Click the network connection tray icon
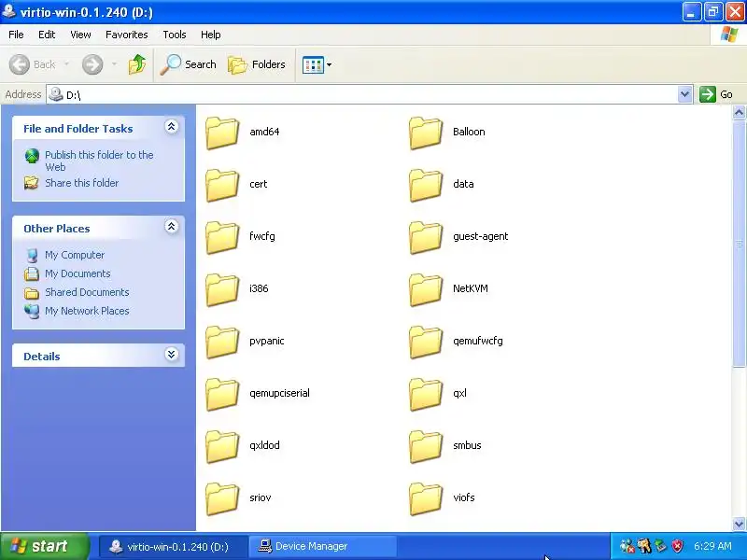Image resolution: width=747 pixels, height=560 pixels. [x=627, y=546]
